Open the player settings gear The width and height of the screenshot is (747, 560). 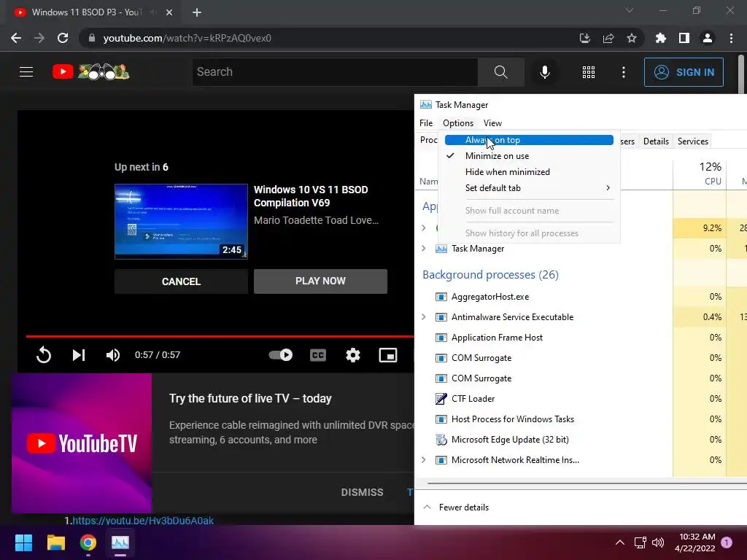tap(353, 355)
